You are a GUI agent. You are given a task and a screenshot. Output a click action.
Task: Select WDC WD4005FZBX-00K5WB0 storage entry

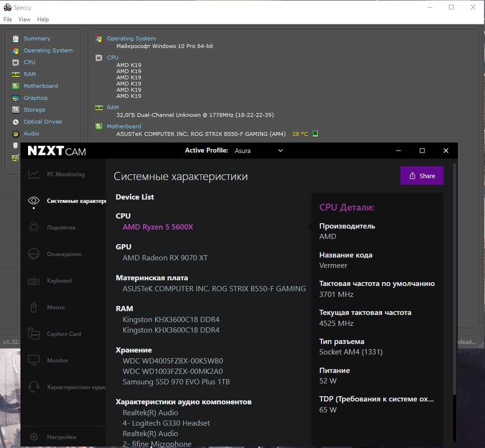pos(173,361)
